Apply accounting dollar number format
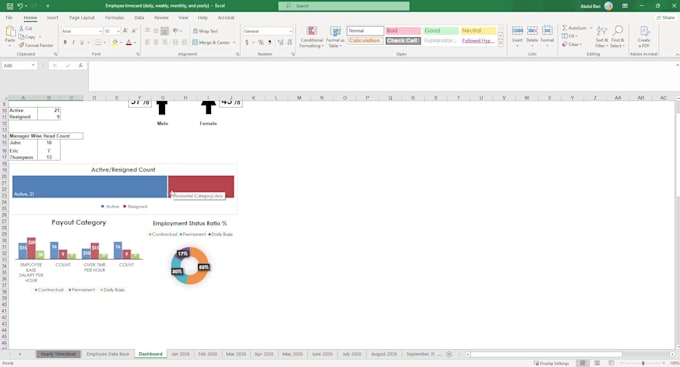 (247, 43)
